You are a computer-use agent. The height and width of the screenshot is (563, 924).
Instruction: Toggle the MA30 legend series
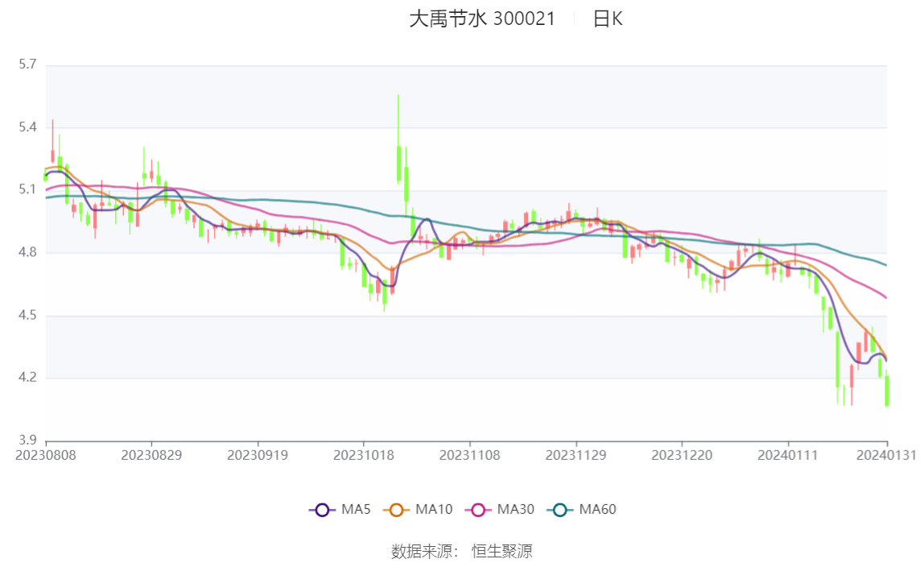pos(500,509)
